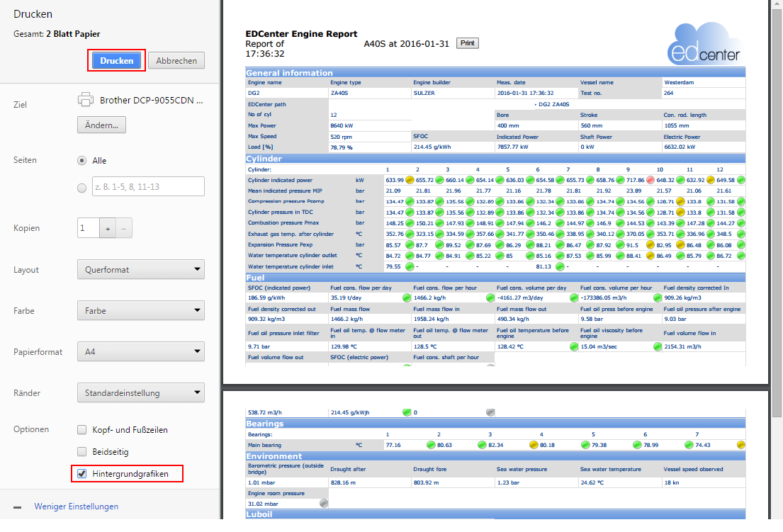
Task: Open the Layout Querformat dropdown
Action: tap(140, 270)
